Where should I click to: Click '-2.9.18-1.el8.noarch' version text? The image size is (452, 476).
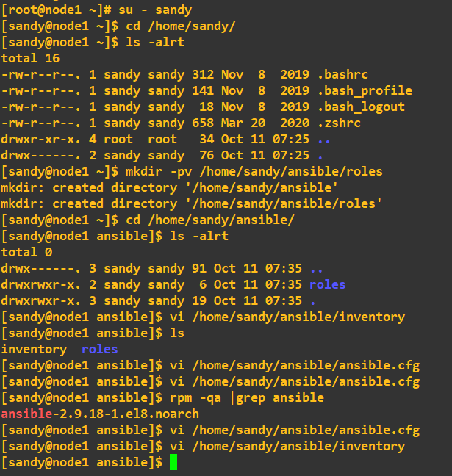pos(126,414)
